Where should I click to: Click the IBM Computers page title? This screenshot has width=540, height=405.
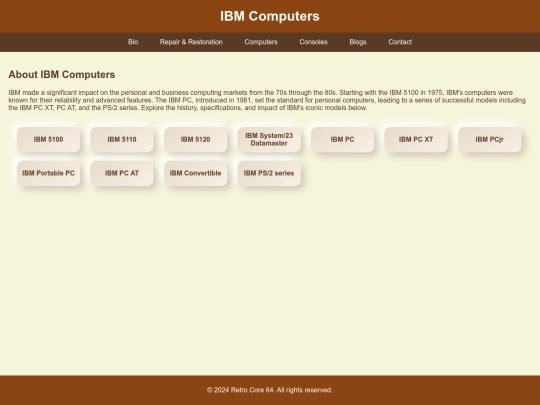coord(270,16)
